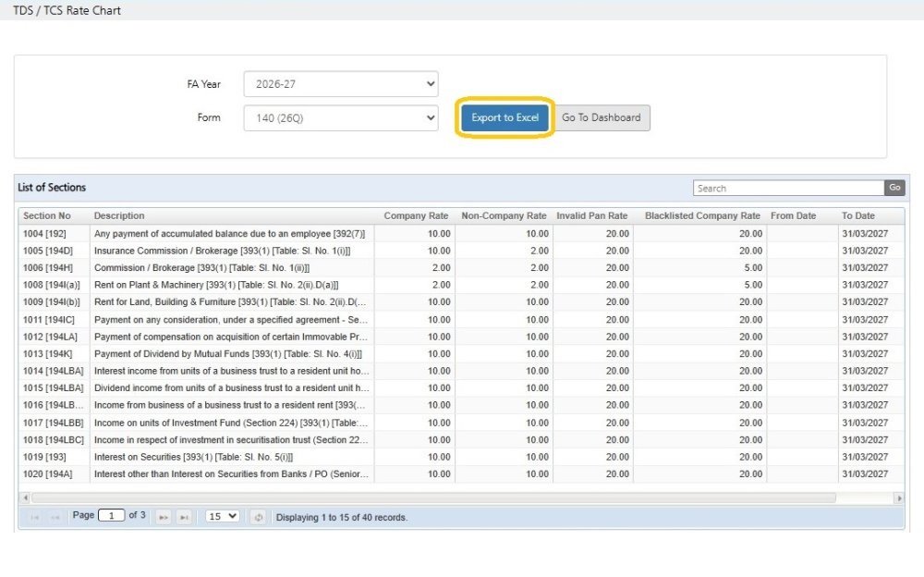Click Blacklisted rate 5.00 in row 1006
The height and width of the screenshot is (577, 924).
(752, 268)
